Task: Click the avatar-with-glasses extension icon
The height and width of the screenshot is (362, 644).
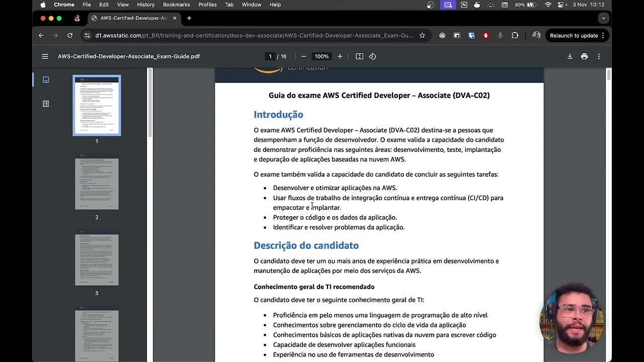Action: click(442, 35)
